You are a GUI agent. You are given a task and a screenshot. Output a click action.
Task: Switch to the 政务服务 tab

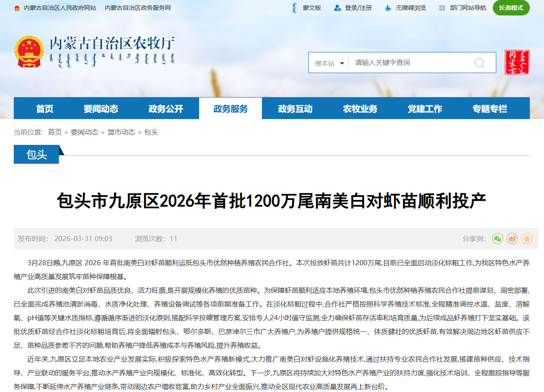(x=231, y=108)
